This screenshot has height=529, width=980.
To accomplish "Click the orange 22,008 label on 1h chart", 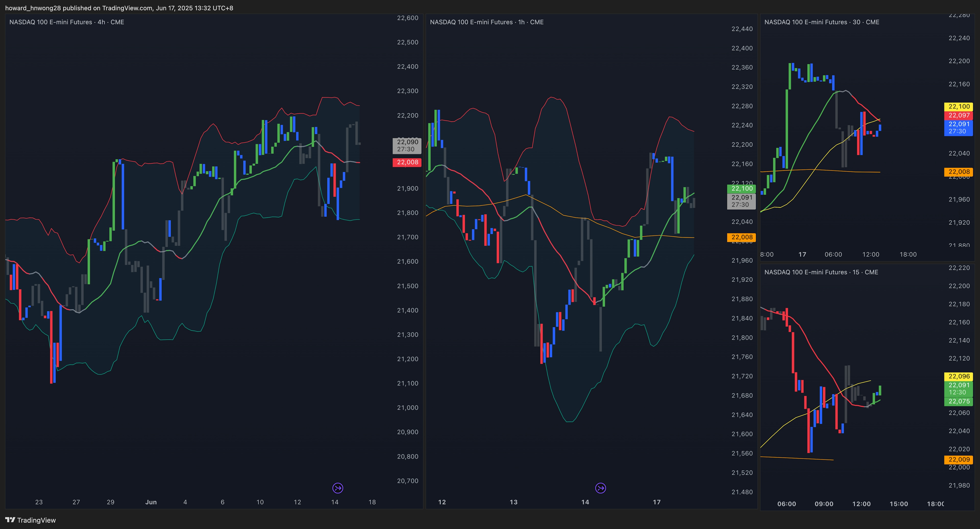I will click(741, 237).
